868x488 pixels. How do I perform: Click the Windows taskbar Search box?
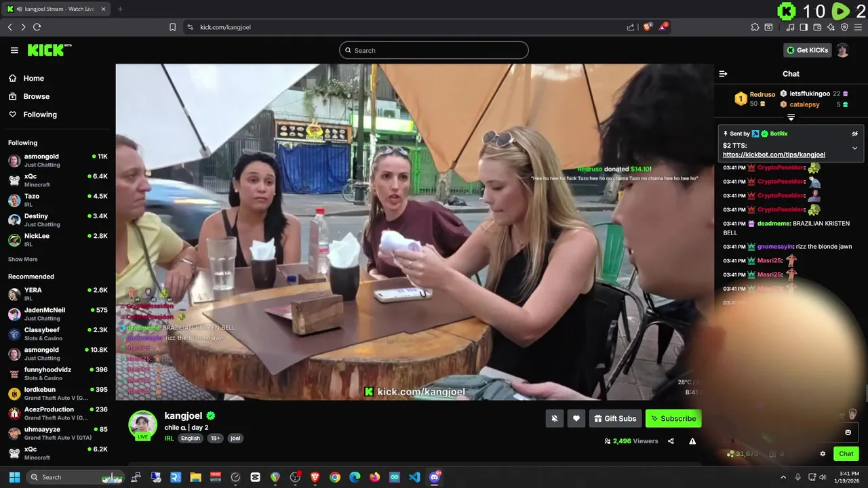tap(76, 477)
